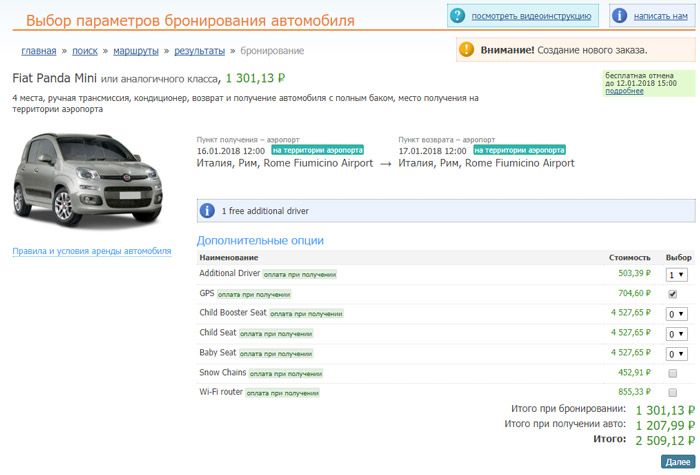Screen dimensions: 700x475
Task: Click the Snow Chains option name
Action: coord(222,372)
